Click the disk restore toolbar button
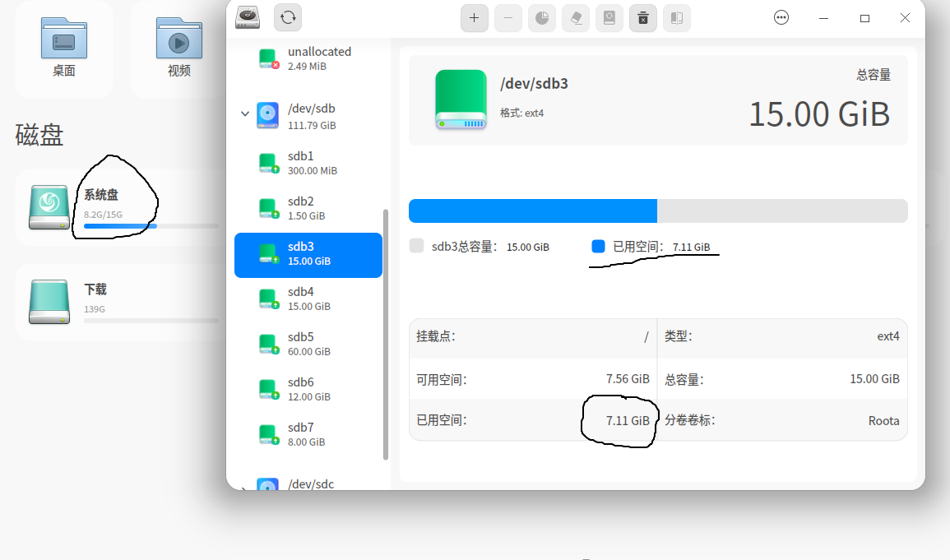This screenshot has width=950, height=560. 609,18
